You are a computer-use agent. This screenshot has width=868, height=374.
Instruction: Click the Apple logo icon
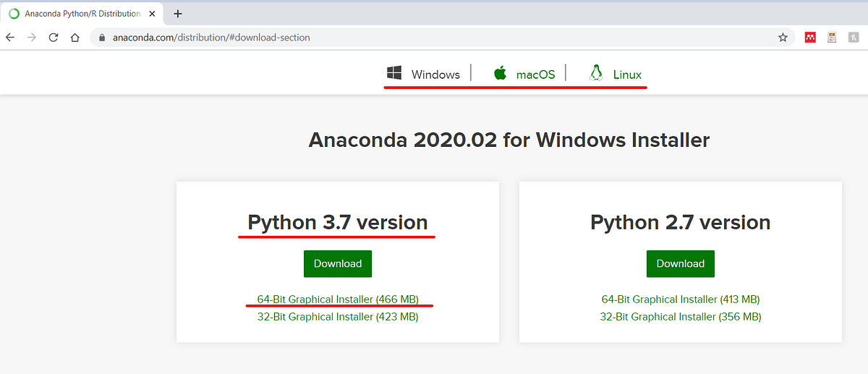500,73
